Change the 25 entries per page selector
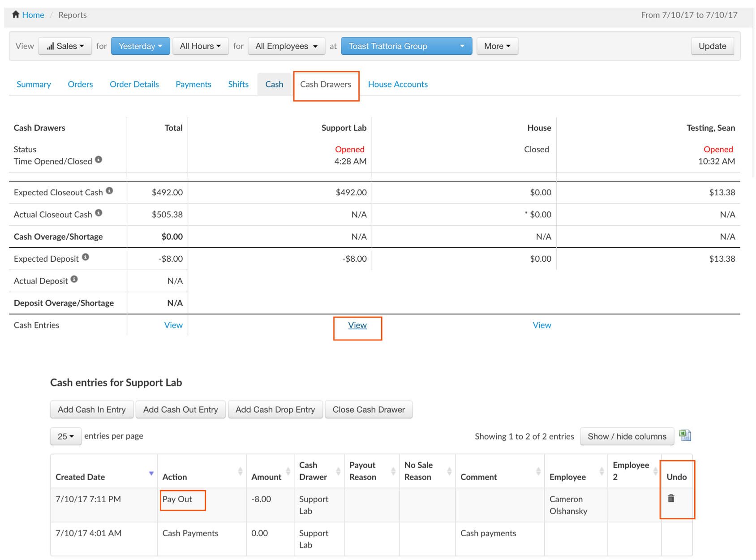The image size is (756, 560). coord(65,436)
